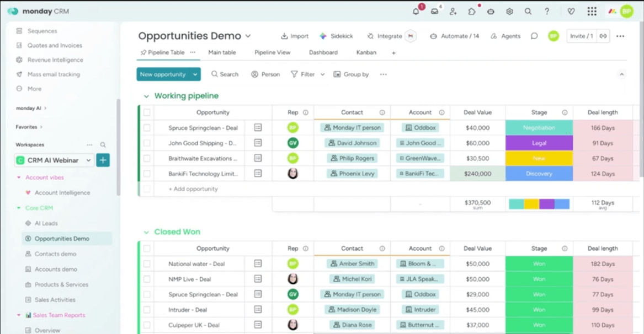Click the Invite / 1 button
Screen dimensions: 644x334
point(582,36)
